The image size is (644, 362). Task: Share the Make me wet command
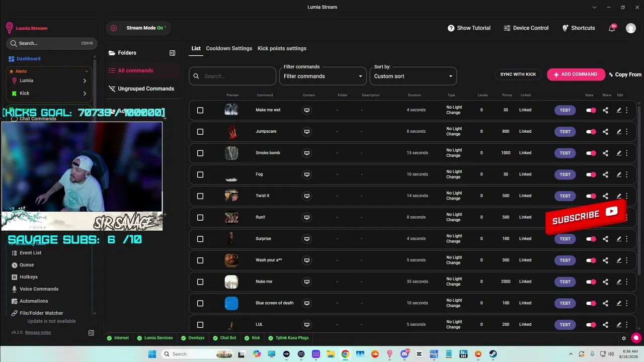pos(605,110)
